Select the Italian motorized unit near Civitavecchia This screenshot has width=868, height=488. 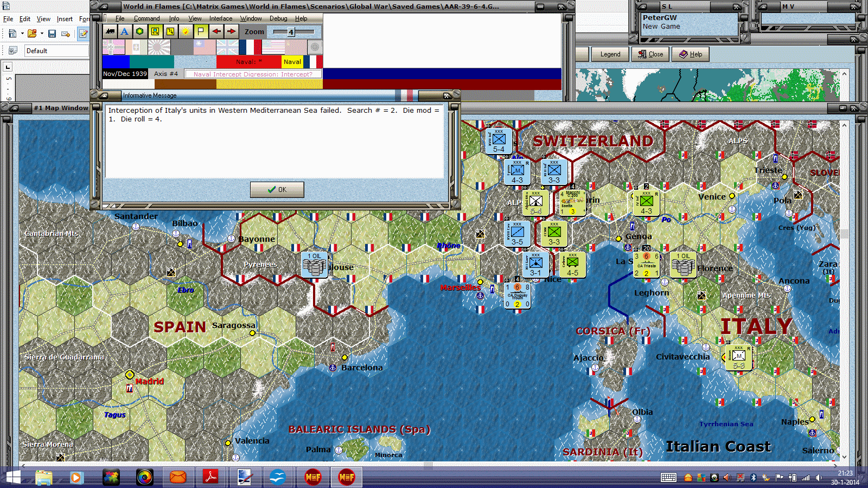738,357
